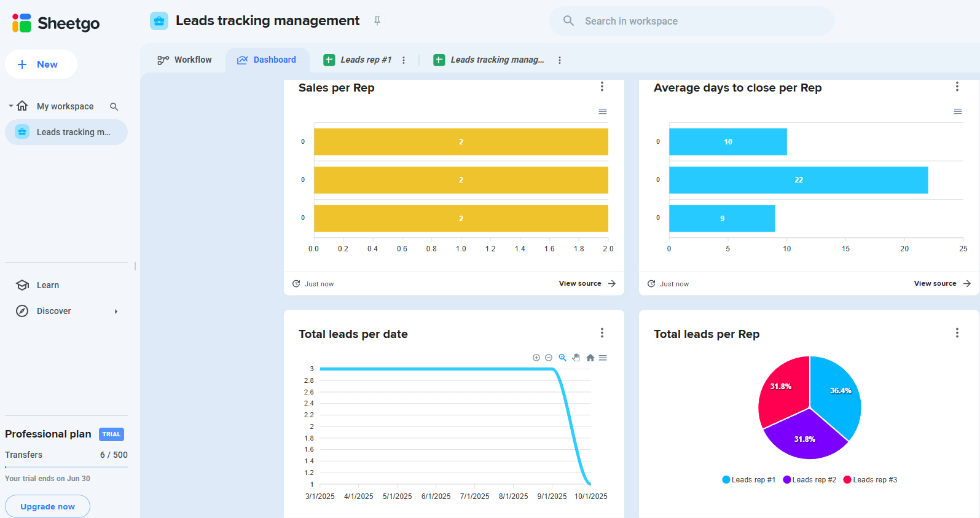Viewport: 980px width, 518px height.
Task: Zoom out on Total leads per date chart
Action: coord(549,358)
